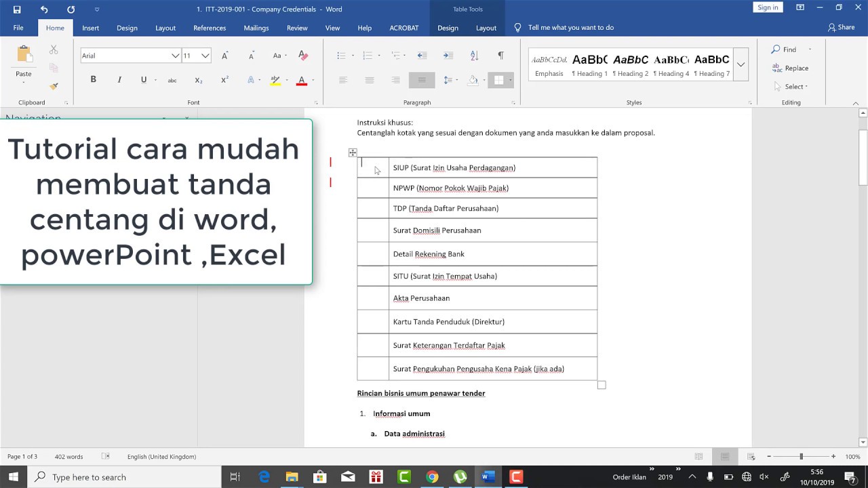
Task: Switch to the References ribbon tab
Action: click(210, 28)
